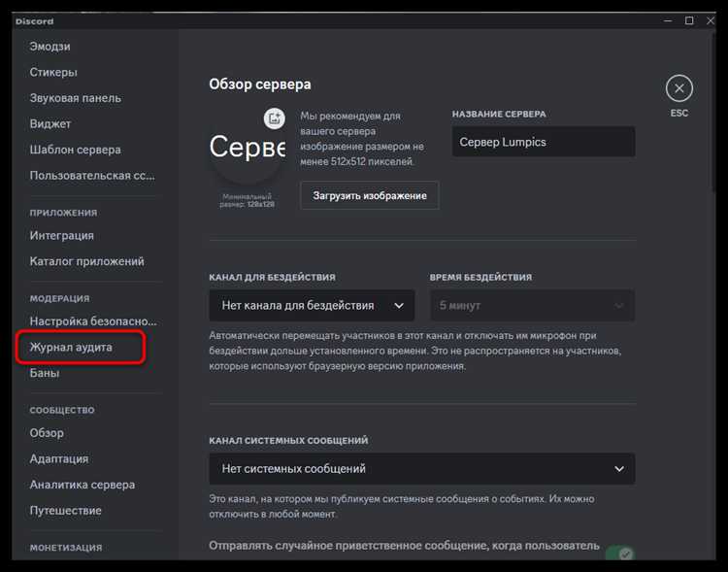Click chevron arrow of system messages dropdown
This screenshot has height=572, width=728.
click(x=619, y=469)
